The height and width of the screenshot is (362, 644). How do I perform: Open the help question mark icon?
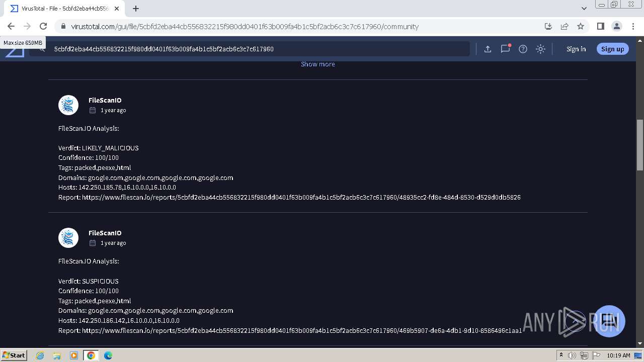coord(523,49)
